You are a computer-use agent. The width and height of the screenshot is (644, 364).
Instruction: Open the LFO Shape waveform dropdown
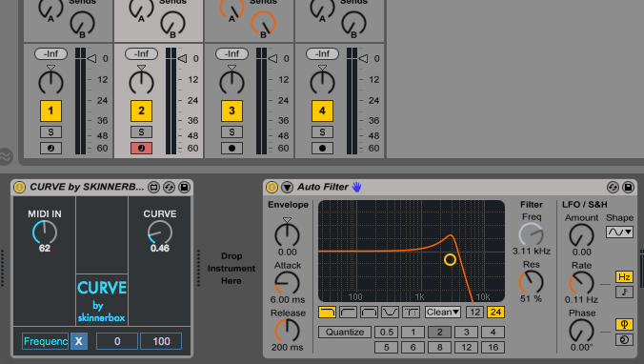[x=619, y=233]
